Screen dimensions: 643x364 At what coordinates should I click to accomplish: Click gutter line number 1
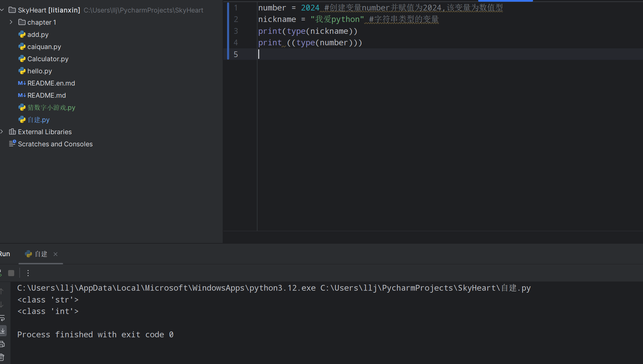point(236,8)
